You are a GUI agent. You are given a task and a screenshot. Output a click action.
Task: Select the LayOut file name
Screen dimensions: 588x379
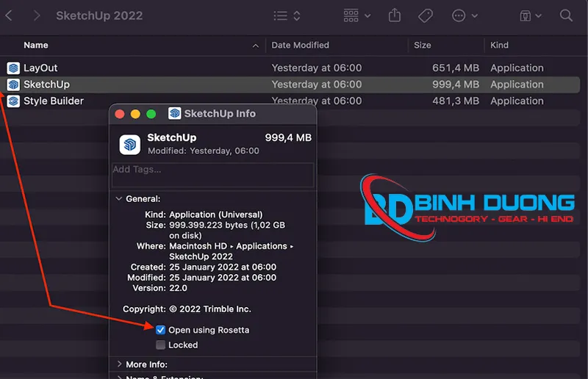click(40, 68)
